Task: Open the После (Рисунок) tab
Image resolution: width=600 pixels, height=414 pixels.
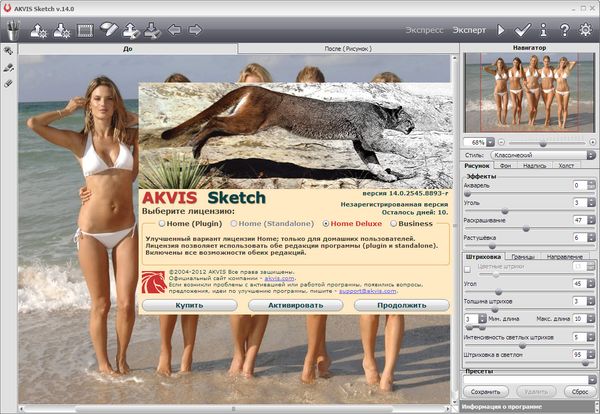Action: tap(348, 49)
